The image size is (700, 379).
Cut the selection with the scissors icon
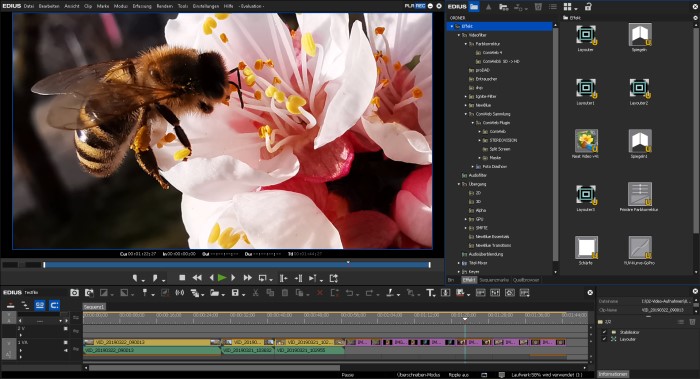255,293
